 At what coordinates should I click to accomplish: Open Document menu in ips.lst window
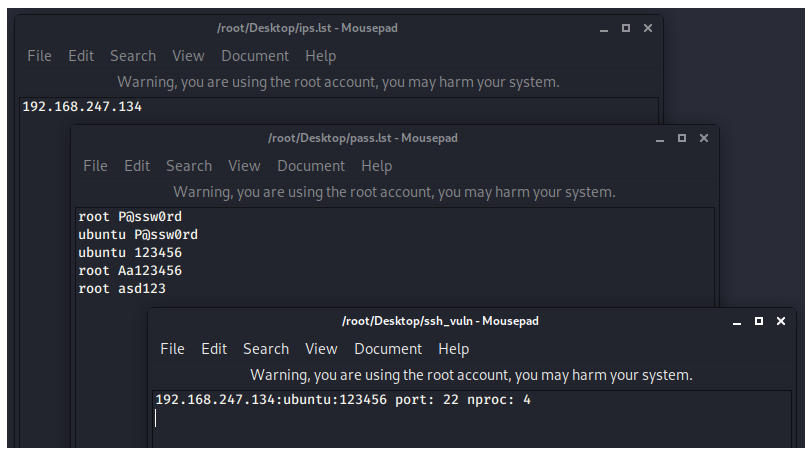point(255,56)
